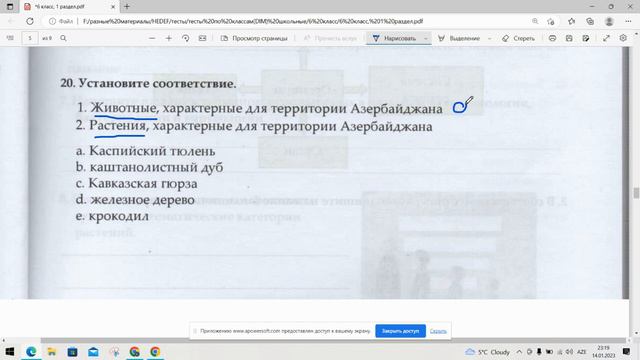Open the weather widget '5°C Cloudy'
Viewport: 640px width, 360px height.
click(488, 352)
